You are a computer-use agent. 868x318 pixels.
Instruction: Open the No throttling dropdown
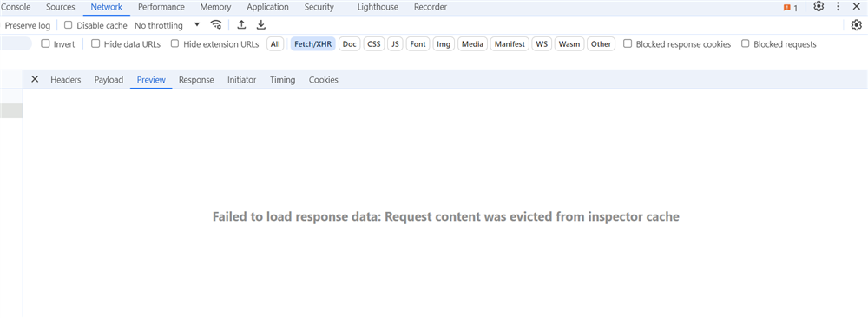(168, 25)
